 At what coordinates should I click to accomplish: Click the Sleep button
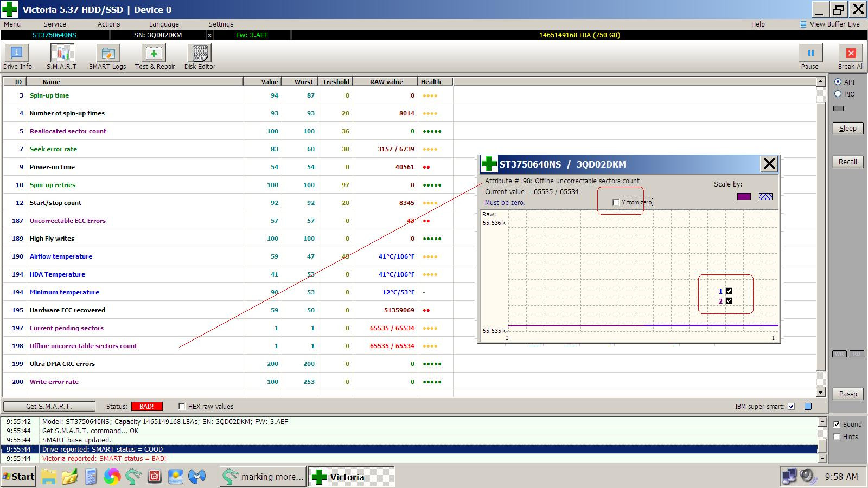[x=848, y=129]
